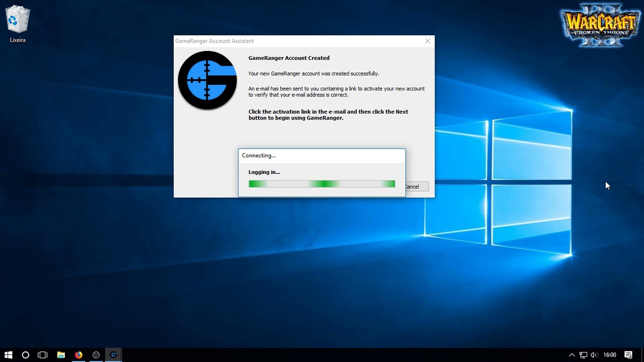This screenshot has height=362, width=644.
Task: Click the bold activation link instruction text
Action: (328, 115)
